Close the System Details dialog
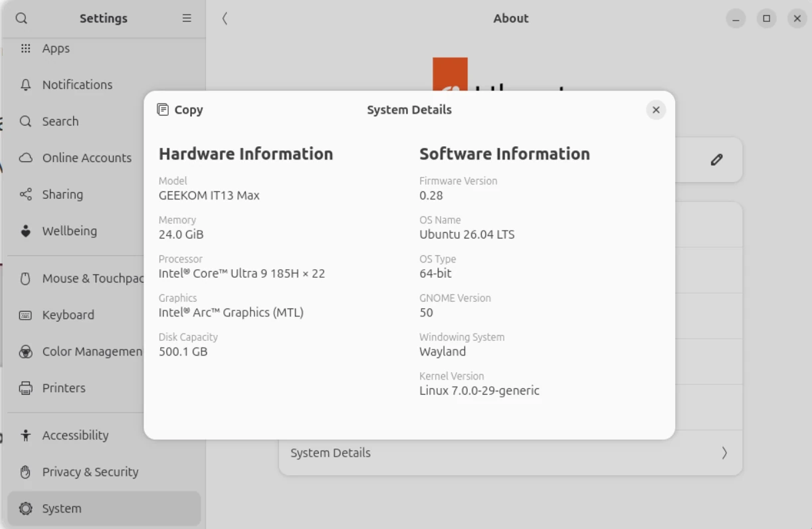This screenshot has width=812, height=529. point(656,110)
